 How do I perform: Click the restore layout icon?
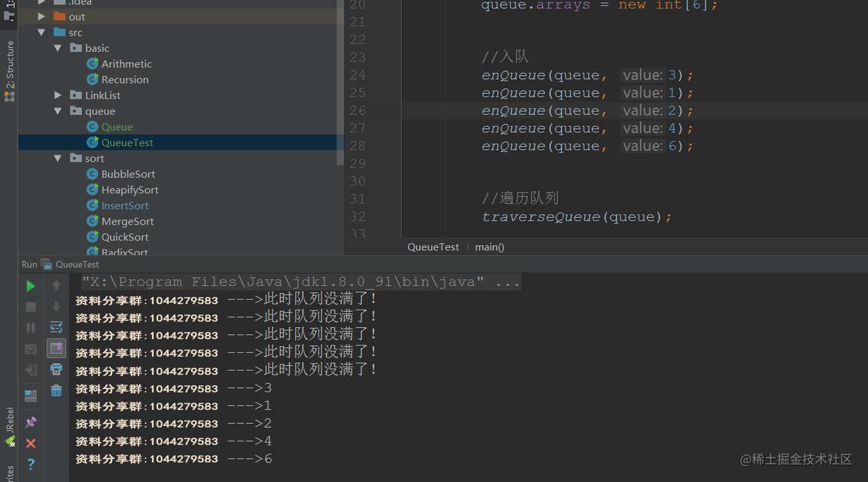pyautogui.click(x=31, y=396)
